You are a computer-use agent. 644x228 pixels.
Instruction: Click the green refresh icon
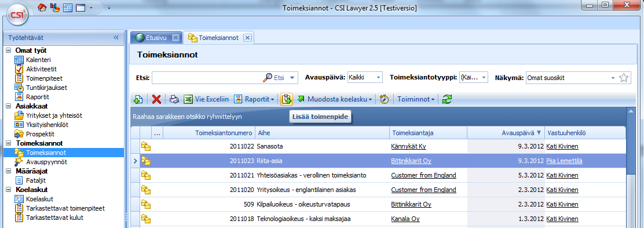[447, 99]
